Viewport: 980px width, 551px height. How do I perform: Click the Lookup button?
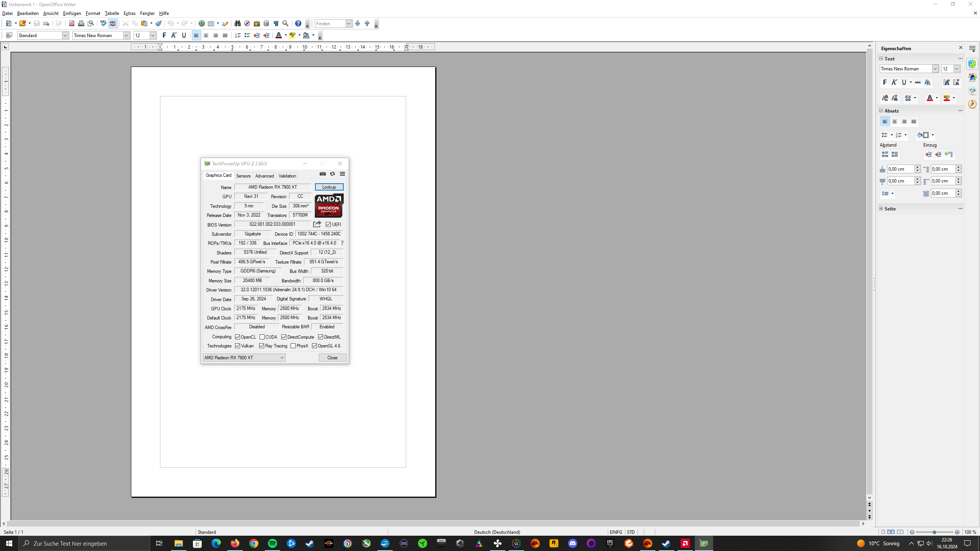pos(329,187)
